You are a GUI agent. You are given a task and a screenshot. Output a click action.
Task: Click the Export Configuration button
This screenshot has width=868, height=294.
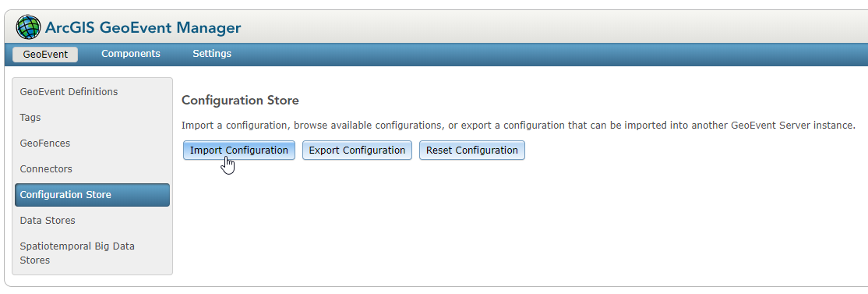click(357, 150)
